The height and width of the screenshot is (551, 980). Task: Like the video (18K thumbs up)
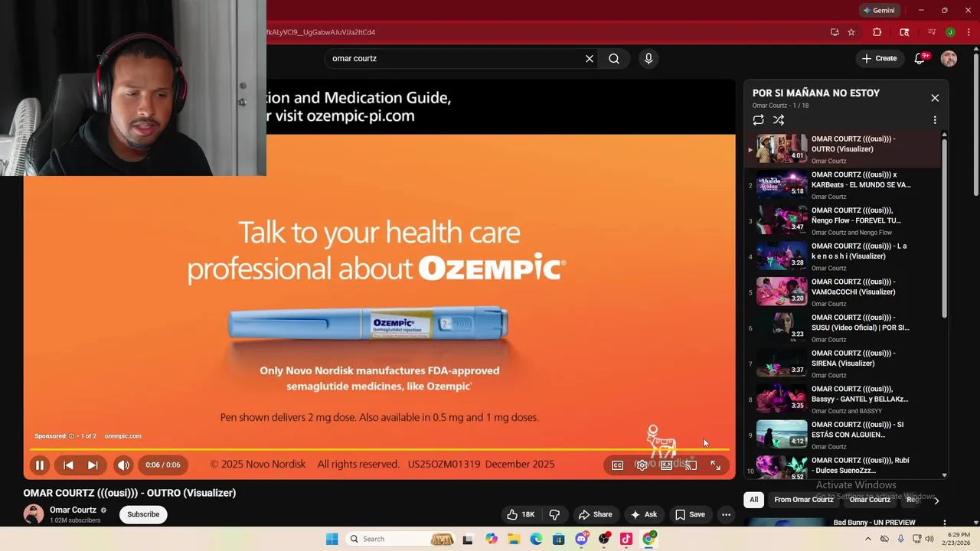tap(520, 514)
